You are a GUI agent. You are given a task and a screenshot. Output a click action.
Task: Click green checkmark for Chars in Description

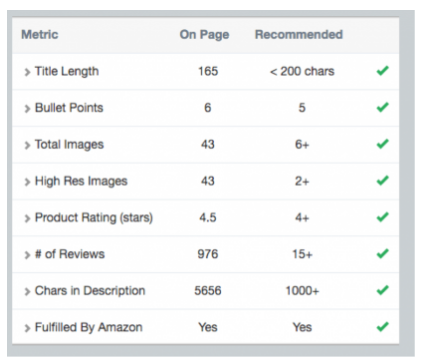pyautogui.click(x=383, y=290)
